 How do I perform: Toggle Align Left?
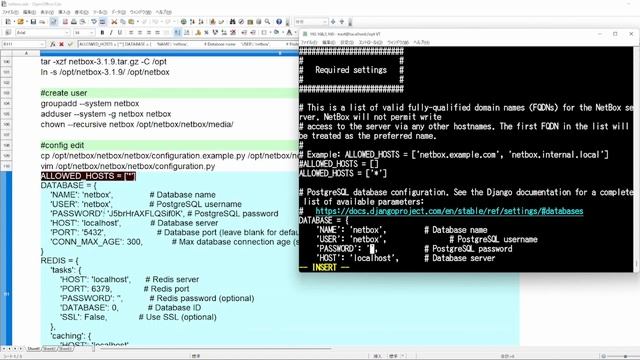tap(131, 33)
